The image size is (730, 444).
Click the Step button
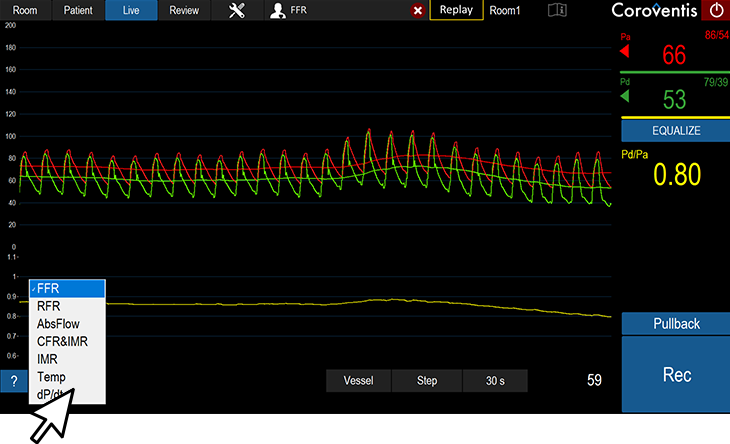(427, 381)
